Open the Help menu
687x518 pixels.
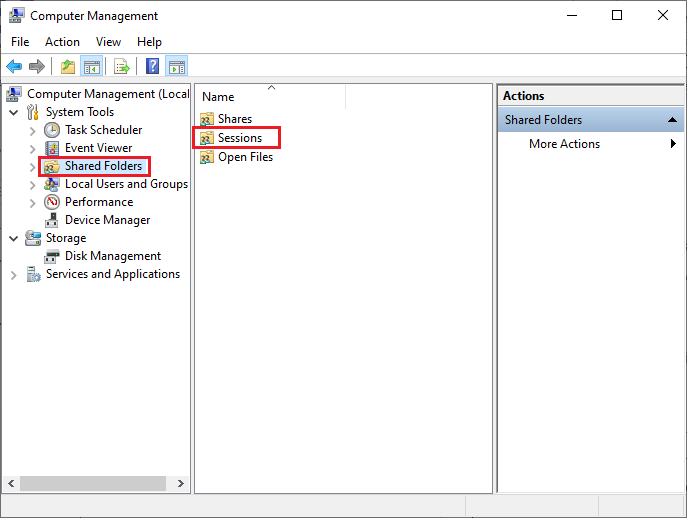(x=149, y=42)
